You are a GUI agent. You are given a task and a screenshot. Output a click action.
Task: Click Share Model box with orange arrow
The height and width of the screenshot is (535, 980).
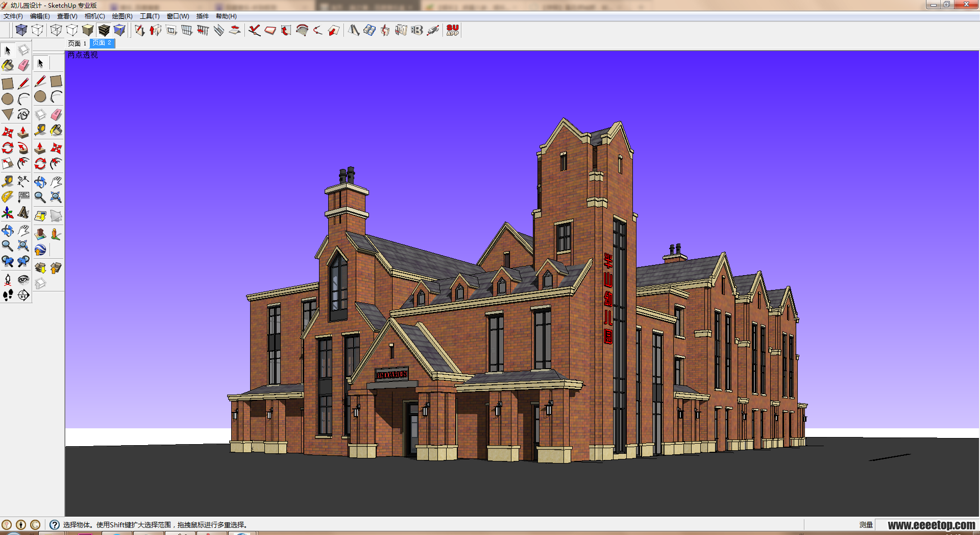coord(56,268)
